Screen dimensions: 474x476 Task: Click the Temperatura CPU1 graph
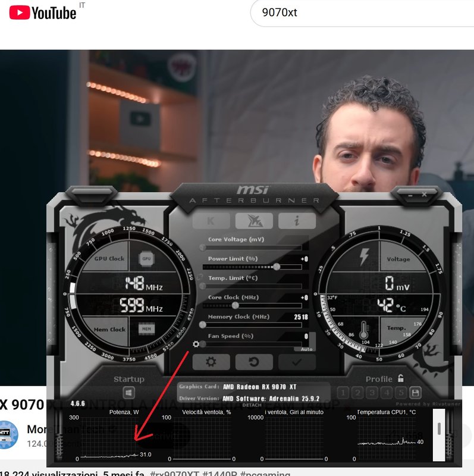click(387, 438)
